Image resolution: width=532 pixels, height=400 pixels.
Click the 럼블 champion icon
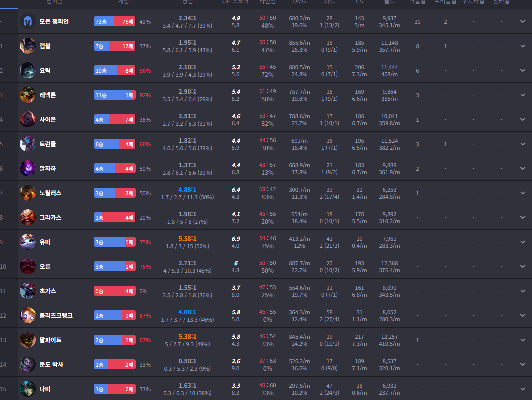point(27,46)
